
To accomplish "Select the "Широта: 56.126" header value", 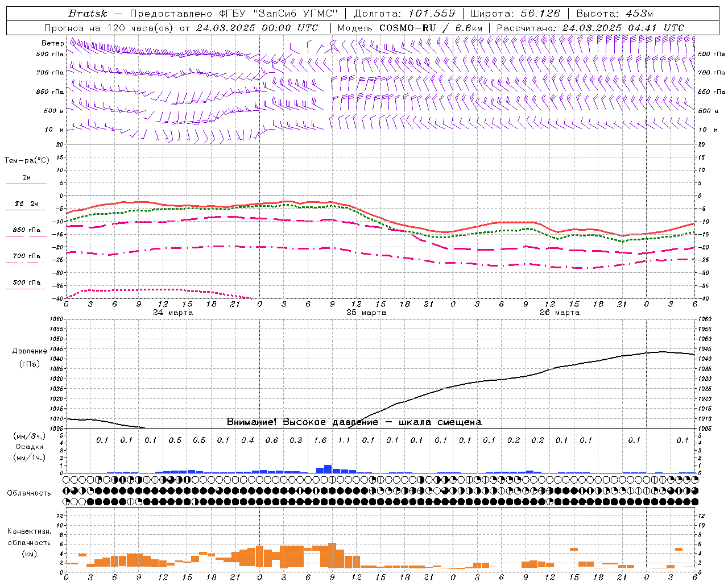I will tap(515, 14).
